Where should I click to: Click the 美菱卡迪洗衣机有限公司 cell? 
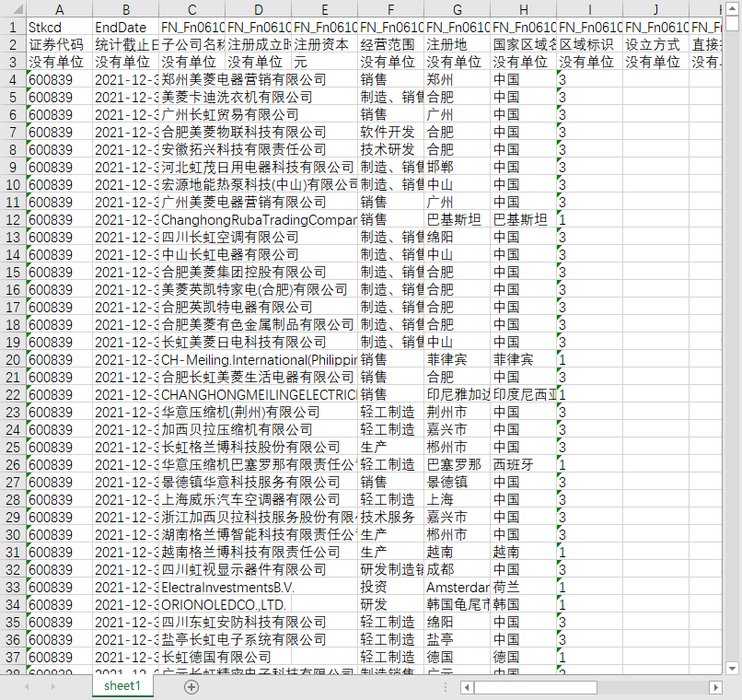237,97
